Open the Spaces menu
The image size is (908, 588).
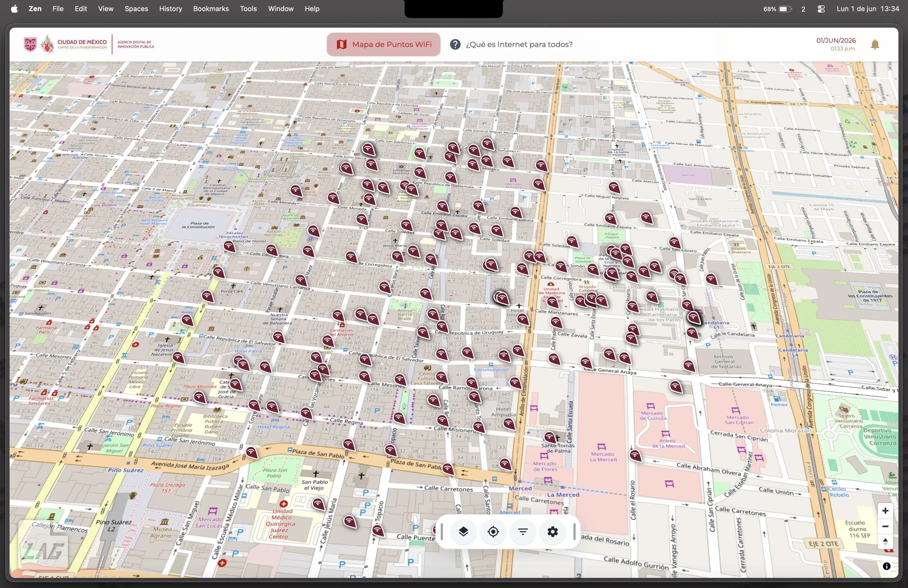click(x=136, y=9)
